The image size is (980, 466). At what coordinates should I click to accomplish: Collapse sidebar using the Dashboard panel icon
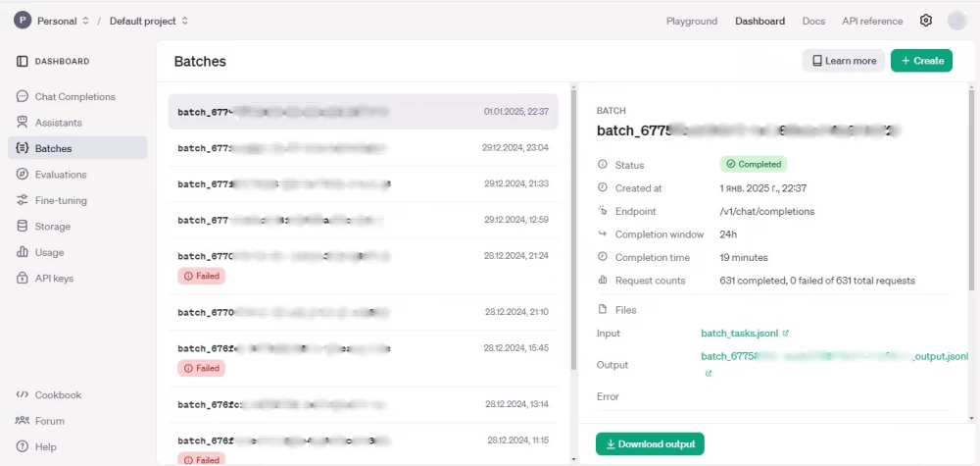tap(23, 61)
